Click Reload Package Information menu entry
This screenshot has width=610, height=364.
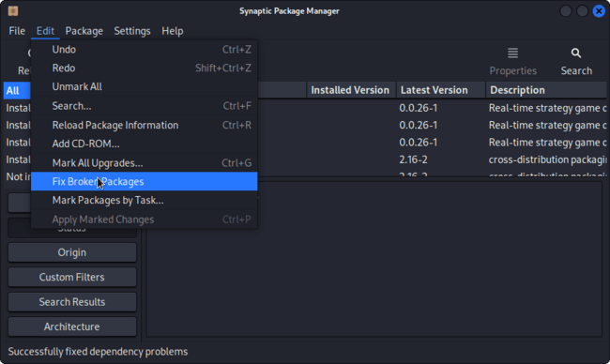145,125
